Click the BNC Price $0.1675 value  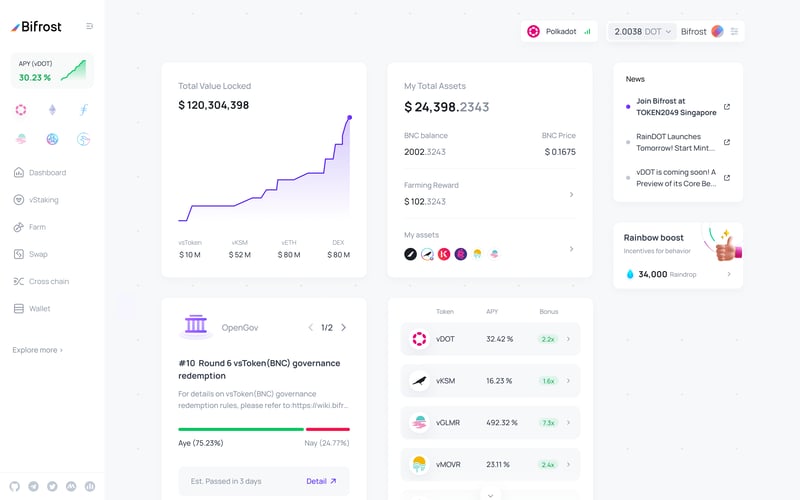click(560, 152)
